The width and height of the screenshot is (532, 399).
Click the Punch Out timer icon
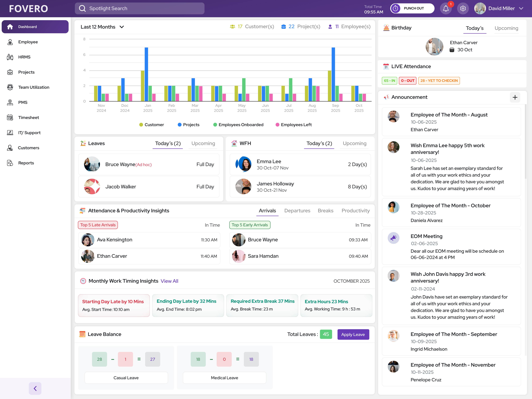pos(396,8)
